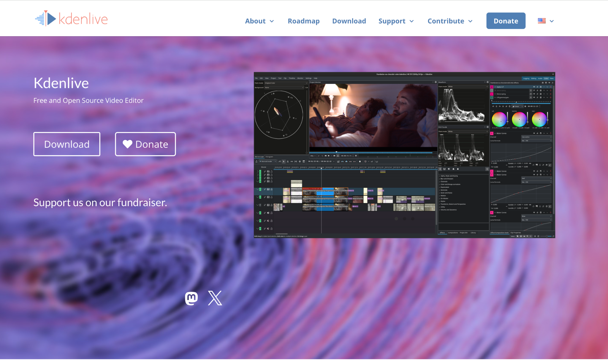Expand the Color and Image correction effect category

click(x=450, y=184)
